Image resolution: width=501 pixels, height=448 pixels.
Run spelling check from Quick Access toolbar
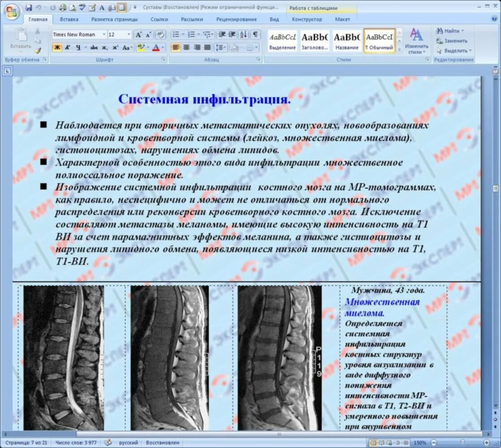point(82,7)
